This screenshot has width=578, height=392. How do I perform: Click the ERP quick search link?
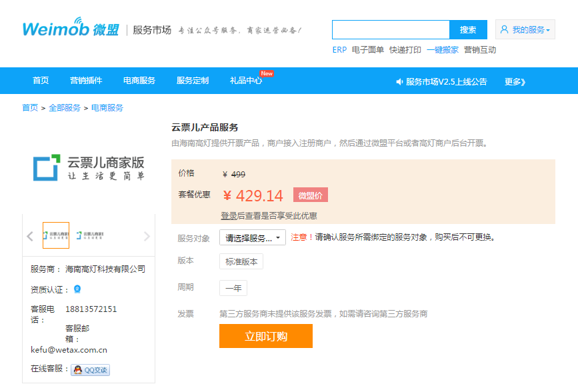[x=339, y=50]
